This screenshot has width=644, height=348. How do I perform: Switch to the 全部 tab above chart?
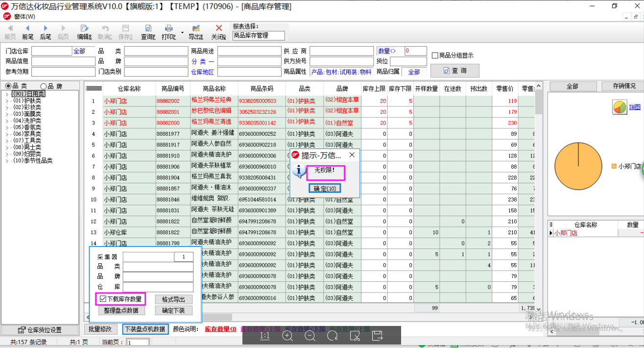tap(572, 86)
